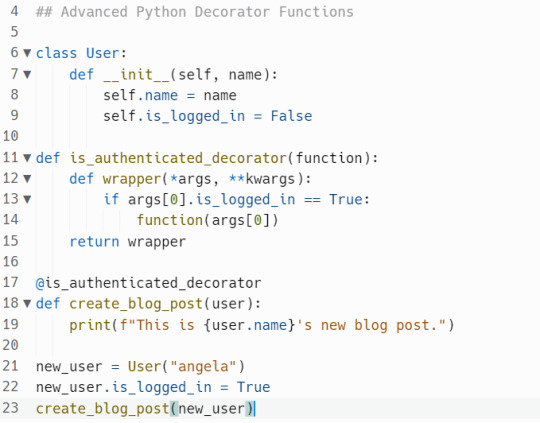
Task: Click '**kwargs' on line 12
Action: coord(262,179)
